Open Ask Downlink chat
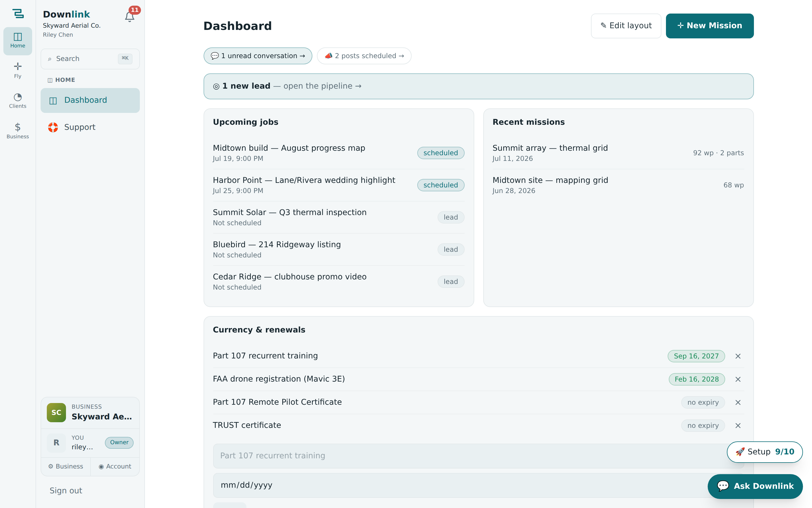 (755, 486)
